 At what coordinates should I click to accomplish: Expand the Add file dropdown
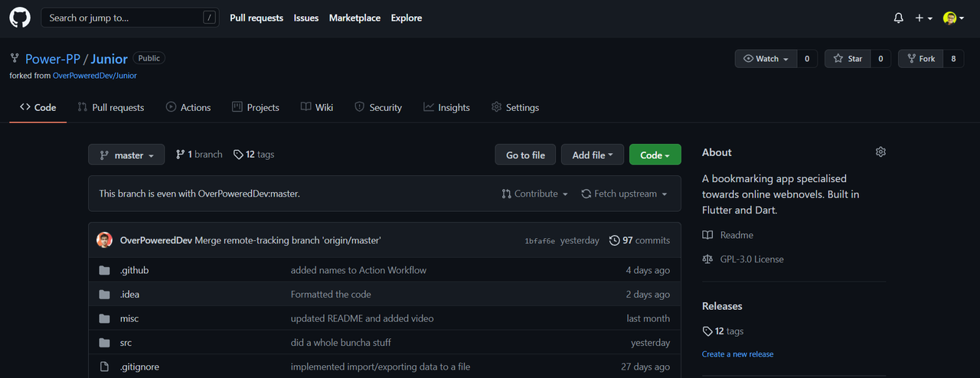(x=593, y=155)
